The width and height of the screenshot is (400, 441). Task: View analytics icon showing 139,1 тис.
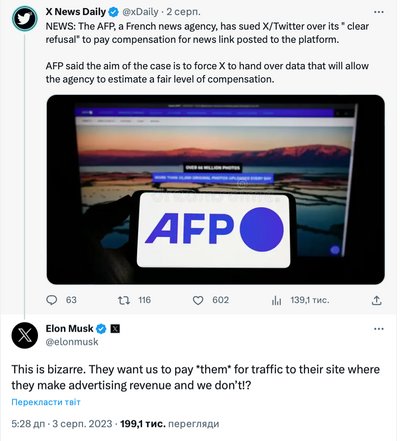point(276,301)
